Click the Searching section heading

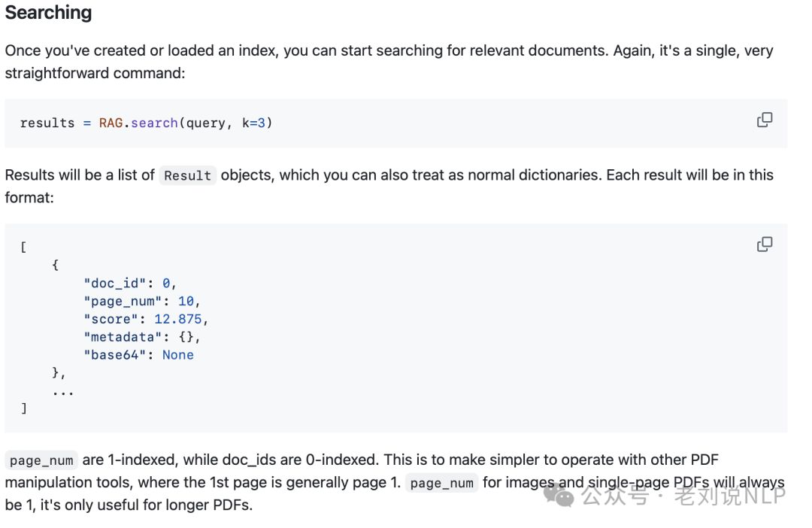click(x=48, y=13)
